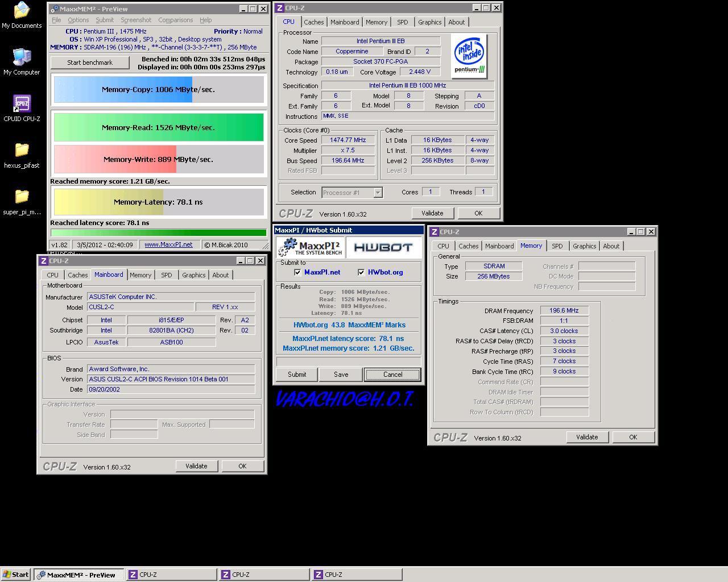Select Mainboard tab in CPU-Z CPU window
Screen dimensions: 728x582
coord(345,22)
